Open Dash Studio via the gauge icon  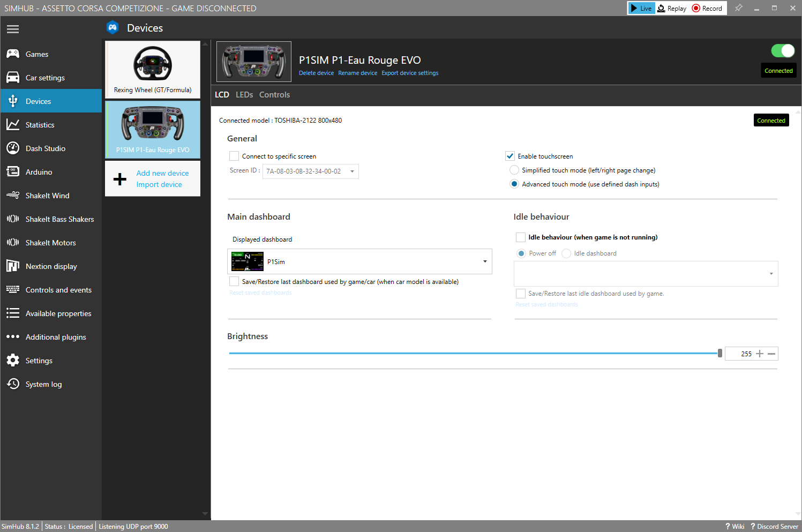click(13, 148)
